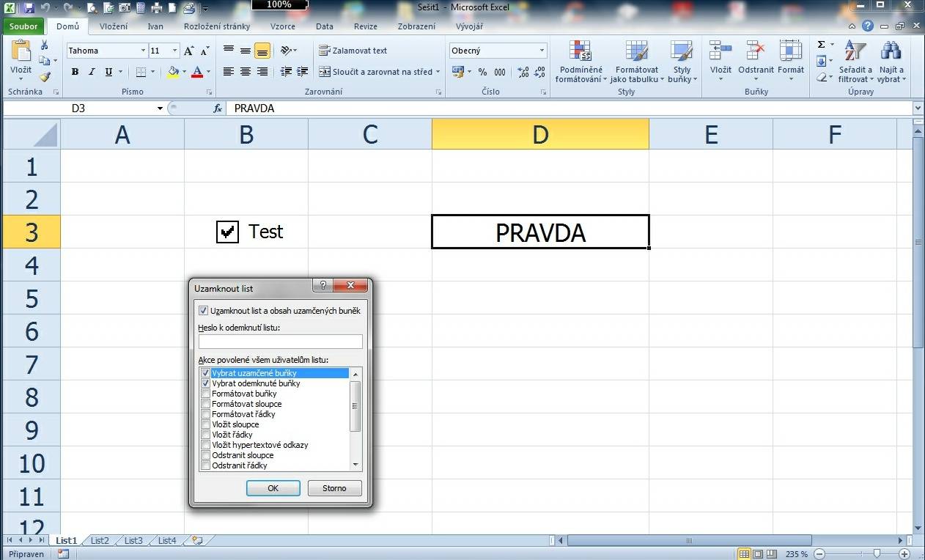
Task: Uncheck 'Uzamknout list a obsah uzamčených buněk'
Action: 204,311
